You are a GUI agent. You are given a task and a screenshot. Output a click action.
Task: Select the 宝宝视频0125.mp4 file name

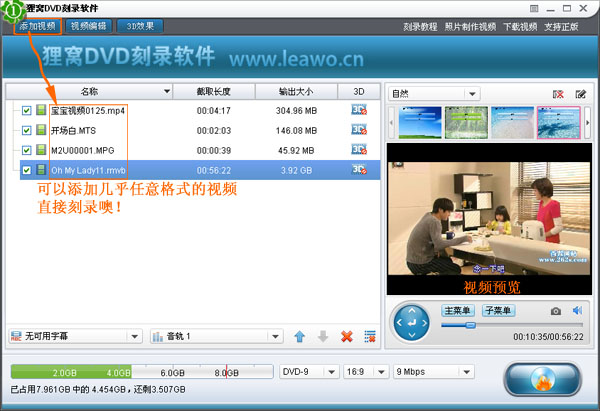[x=88, y=111]
